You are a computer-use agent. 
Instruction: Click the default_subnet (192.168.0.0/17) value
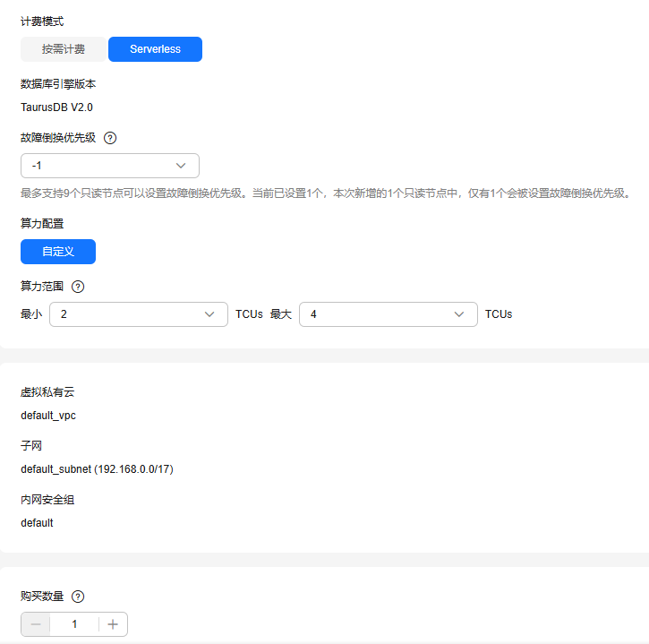point(97,469)
